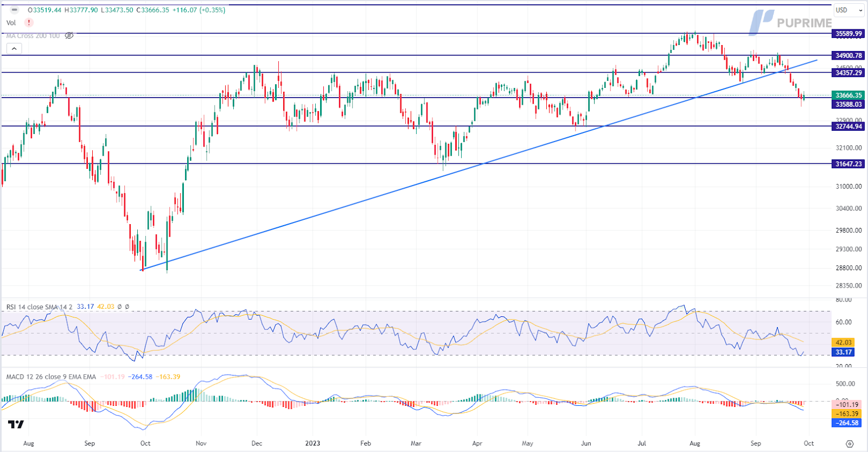Viewport: 868px width, 452px height.
Task: Click the May label on the time axis
Action: (x=527, y=443)
